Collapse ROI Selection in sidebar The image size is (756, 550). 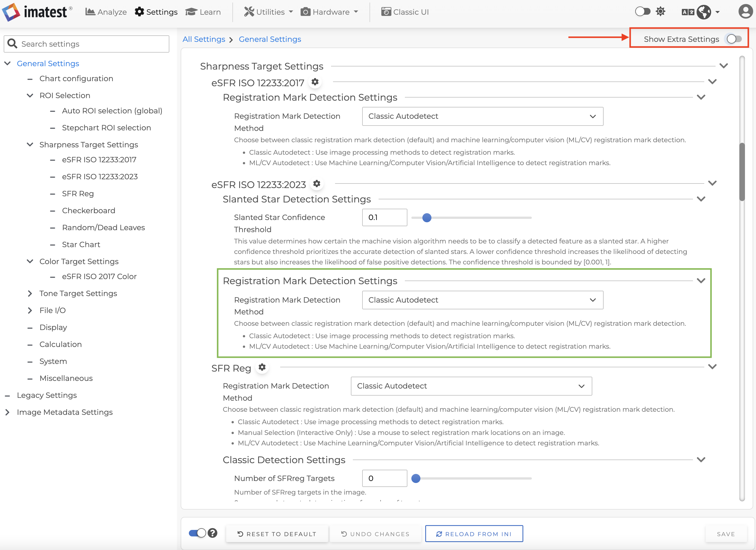(30, 96)
